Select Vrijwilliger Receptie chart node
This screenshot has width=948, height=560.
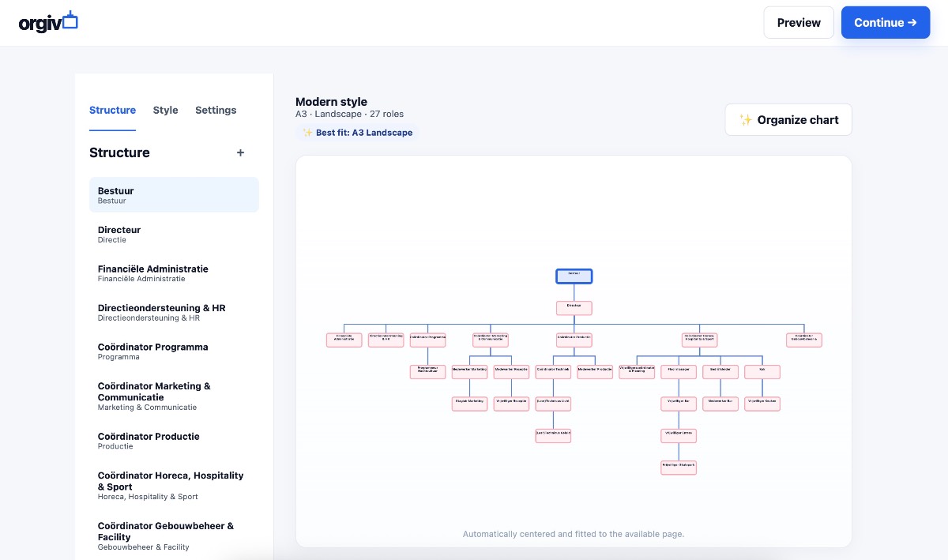[511, 404]
